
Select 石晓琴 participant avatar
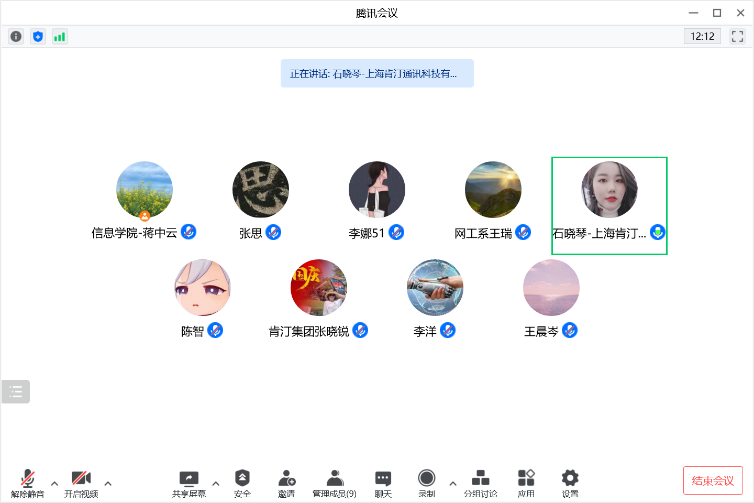[609, 189]
